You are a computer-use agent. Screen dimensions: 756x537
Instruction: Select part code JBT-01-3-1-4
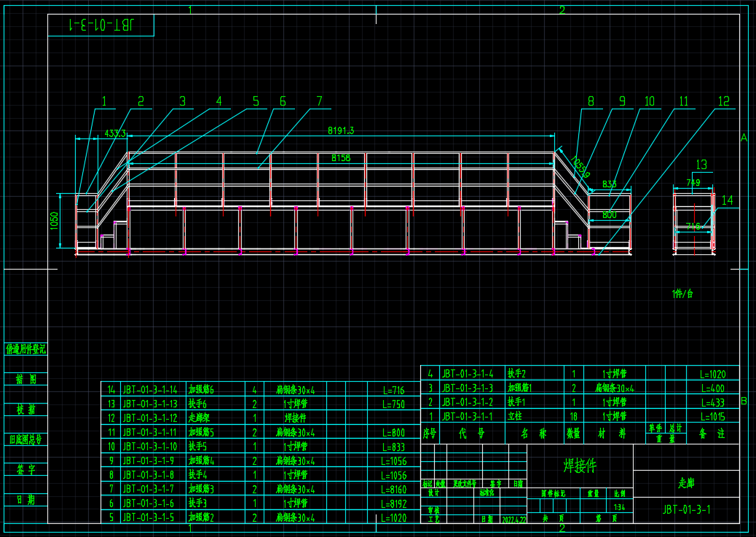click(x=468, y=374)
